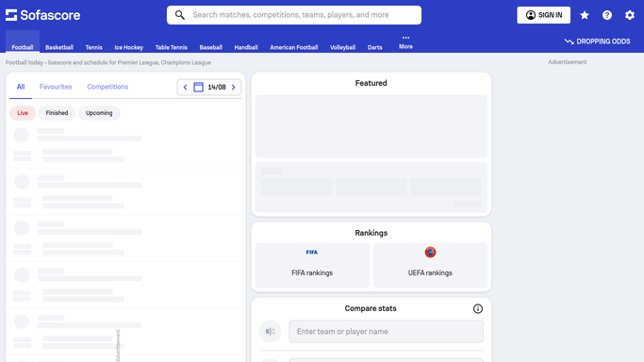This screenshot has width=644, height=362.
Task: Click the SIGN IN button
Action: point(543,15)
